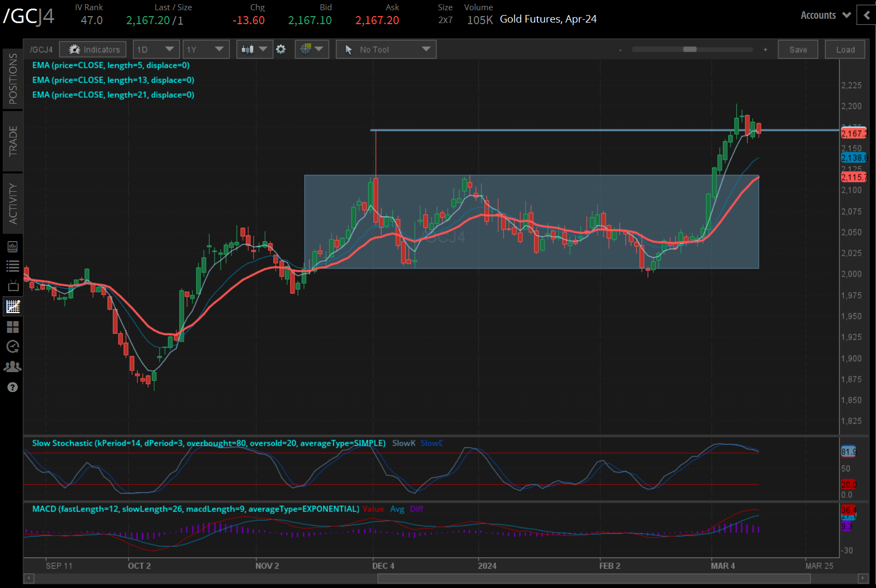Open the chart settings gear icon
The height and width of the screenshot is (588, 876).
point(281,49)
